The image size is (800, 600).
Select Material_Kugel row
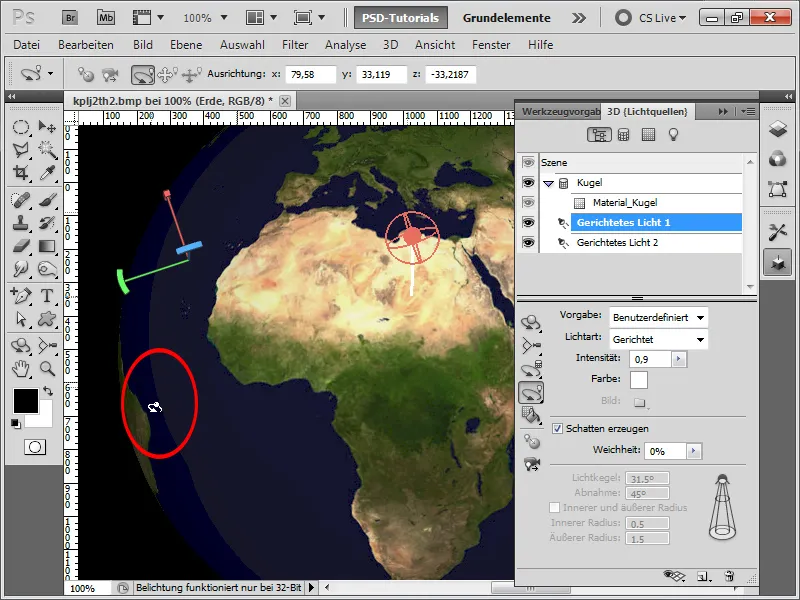click(656, 203)
